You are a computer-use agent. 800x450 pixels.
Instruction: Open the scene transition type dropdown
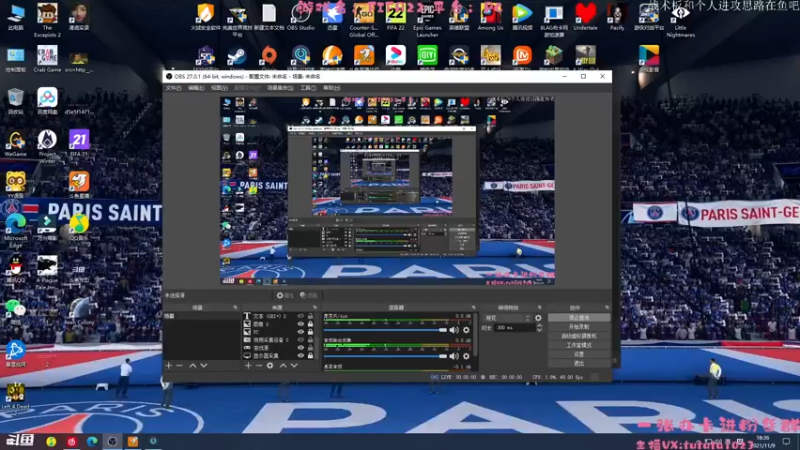tap(507, 318)
